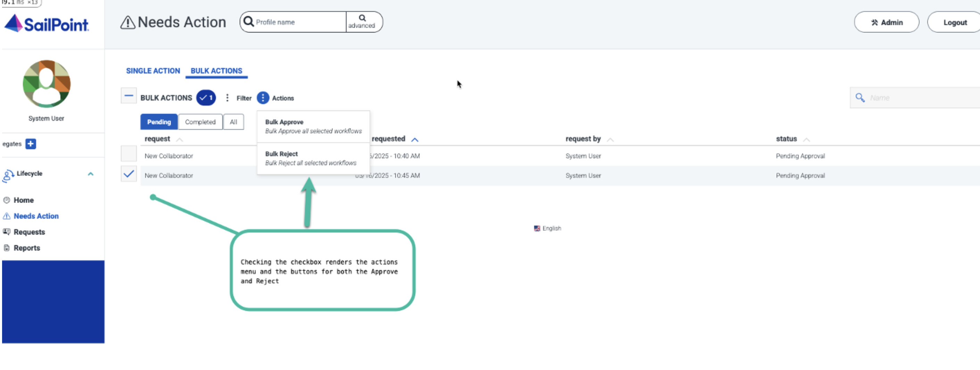Viewport: 980px width, 370px height.
Task: Click the Home icon in sidebar
Action: point(7,200)
